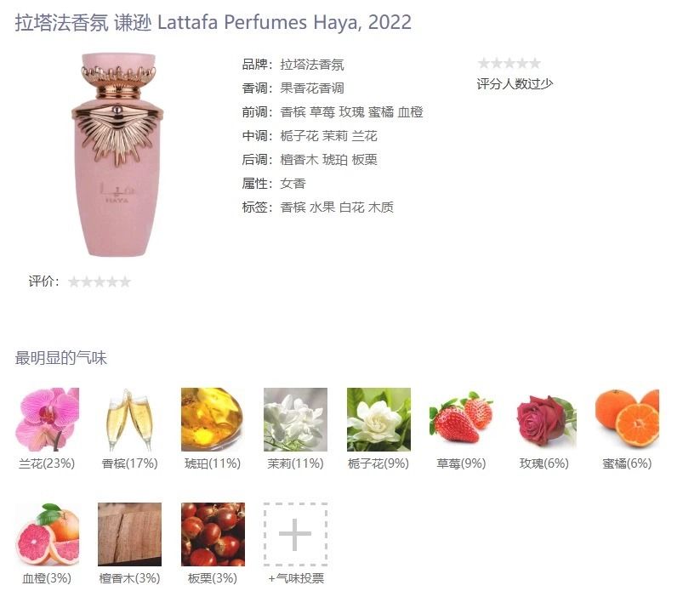This screenshot has width=700, height=591.
Task: Select the 板栗(3%) chestnut note image
Action: [213, 534]
